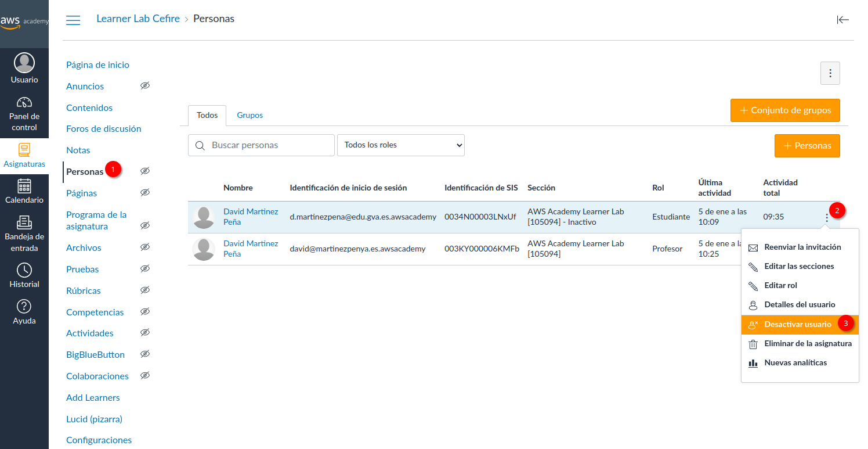The width and height of the screenshot is (868, 449).
Task: Click the + Personas button
Action: [806, 146]
